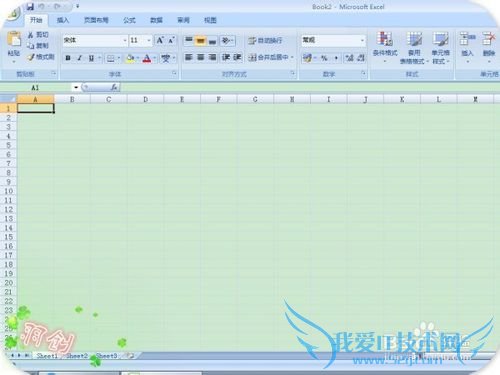Select the Format Painter brush
This screenshot has height=375, width=500.
point(31,57)
